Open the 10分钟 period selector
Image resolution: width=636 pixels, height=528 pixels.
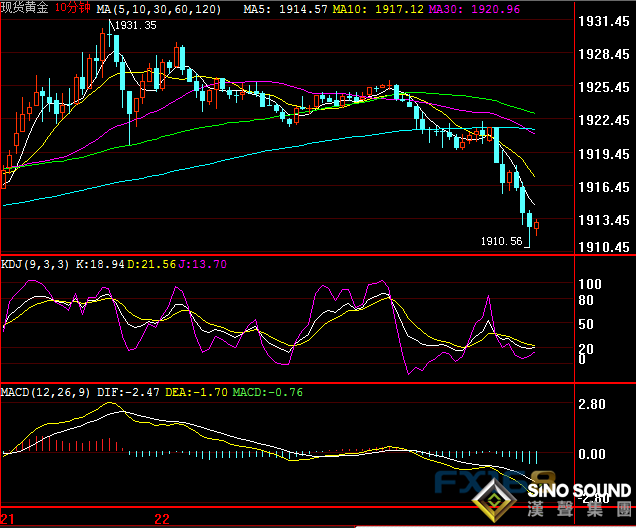pyautogui.click(x=74, y=8)
